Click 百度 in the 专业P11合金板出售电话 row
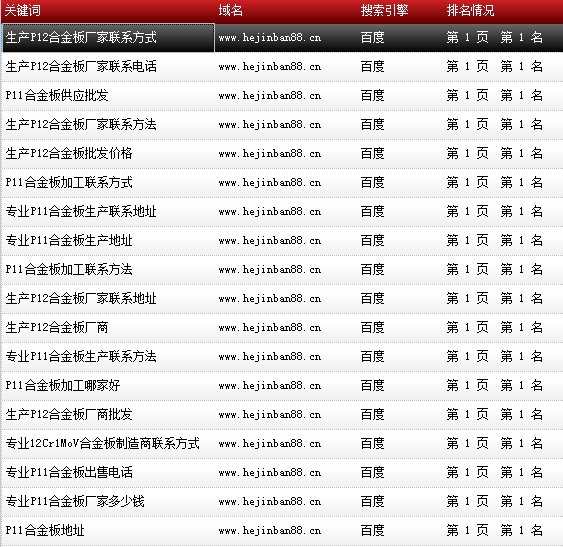The width and height of the screenshot is (563, 547). pos(372,473)
